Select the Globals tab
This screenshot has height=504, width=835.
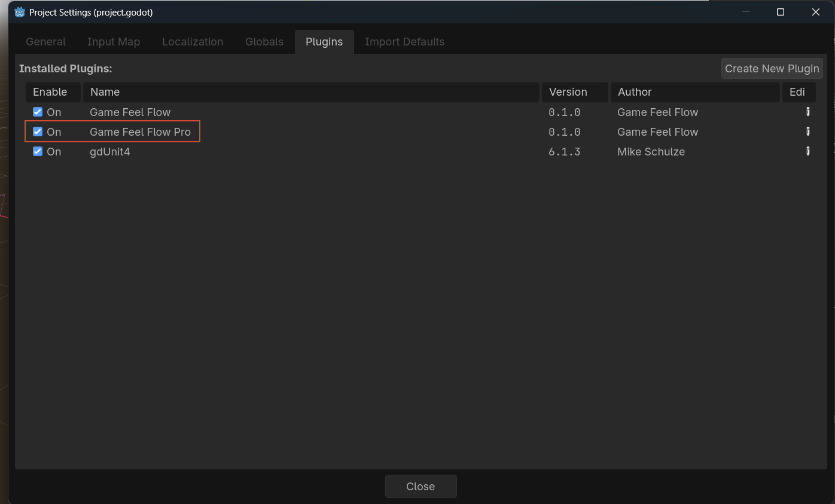point(264,42)
